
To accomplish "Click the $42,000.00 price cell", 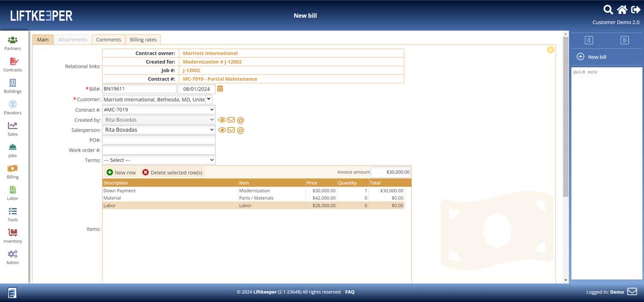I will (x=321, y=198).
